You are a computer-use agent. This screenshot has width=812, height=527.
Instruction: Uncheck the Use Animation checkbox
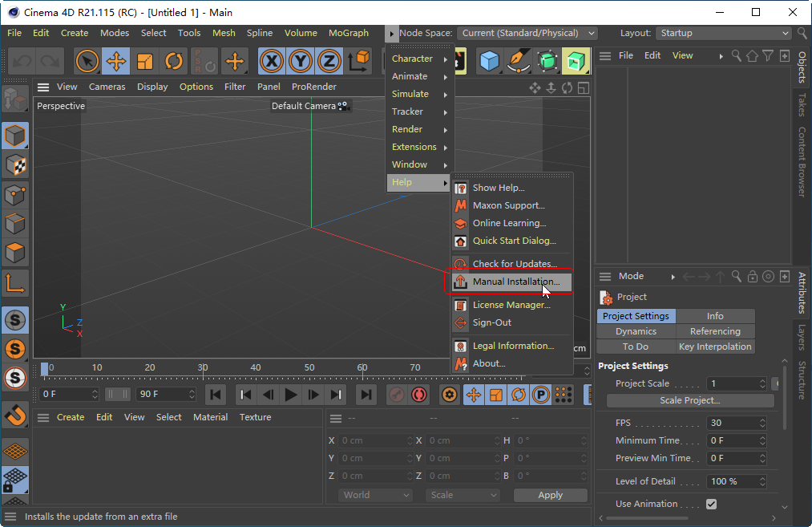(710, 504)
